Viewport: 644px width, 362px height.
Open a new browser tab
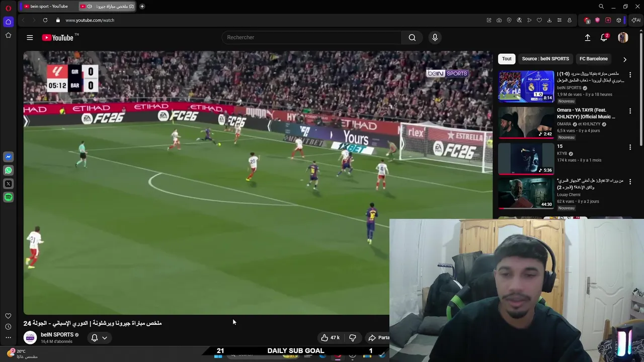coord(142,7)
